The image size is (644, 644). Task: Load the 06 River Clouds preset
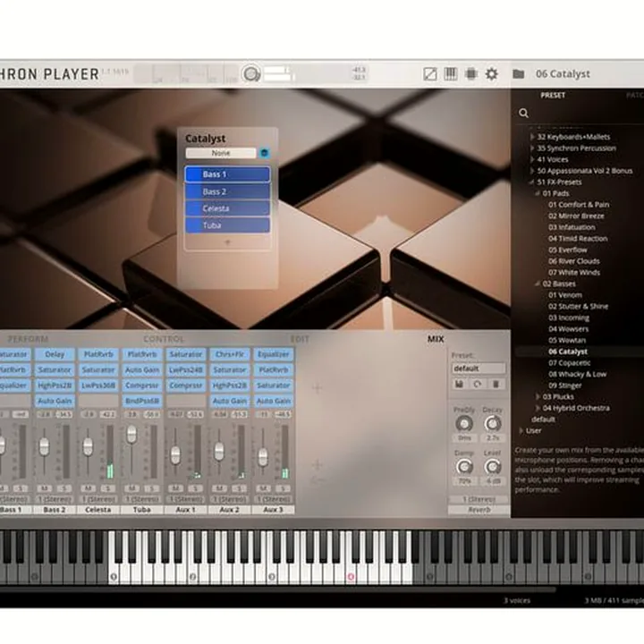click(573, 261)
